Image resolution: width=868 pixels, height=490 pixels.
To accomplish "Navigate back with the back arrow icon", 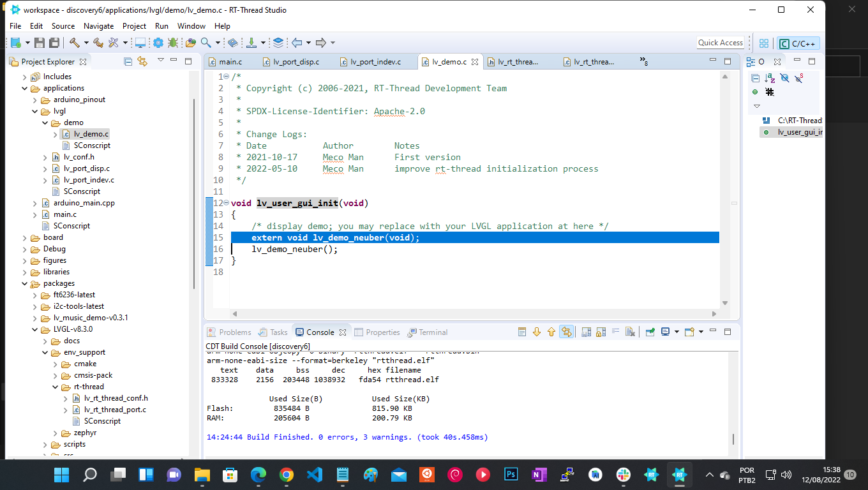I will pos(297,43).
